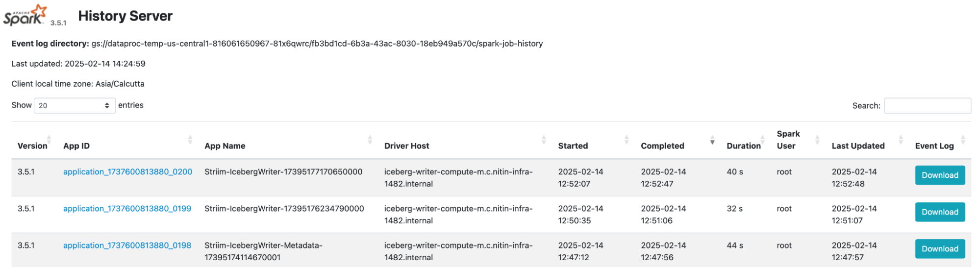Viewport: 980px width, 267px height.
Task: Sort by Duration column arrows
Action: pyautogui.click(x=762, y=140)
